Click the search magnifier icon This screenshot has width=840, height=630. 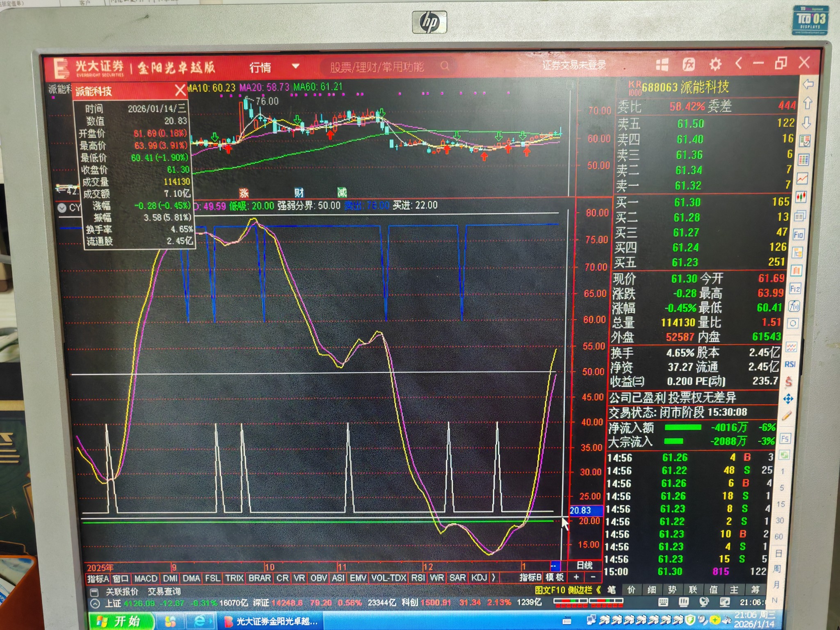tap(445, 66)
